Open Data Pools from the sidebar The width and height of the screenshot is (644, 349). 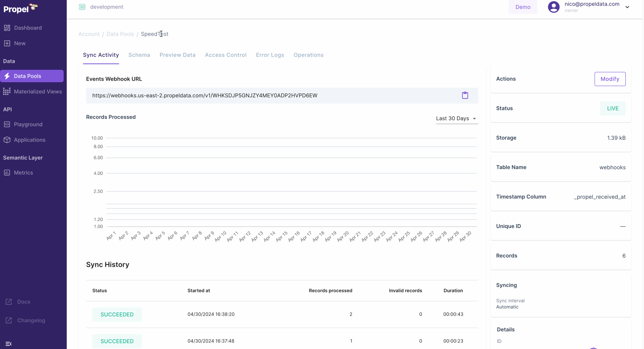[x=27, y=76]
